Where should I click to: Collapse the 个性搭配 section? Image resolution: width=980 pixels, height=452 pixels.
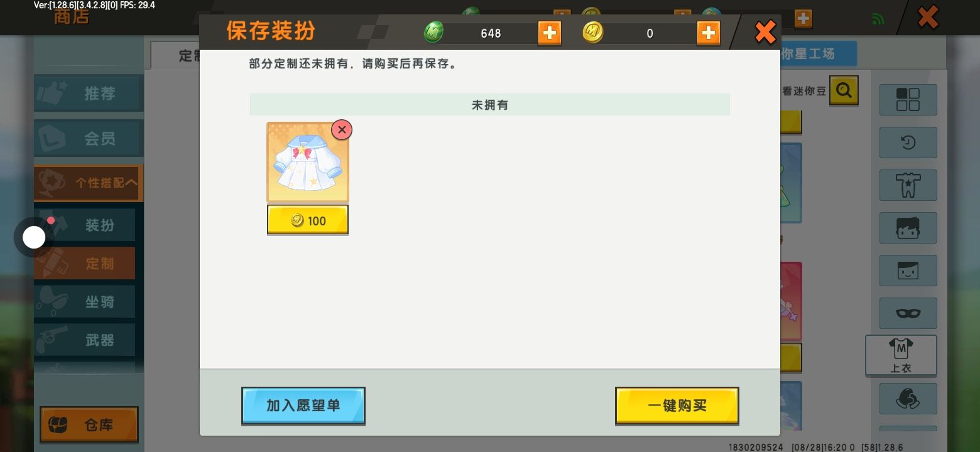tap(89, 183)
